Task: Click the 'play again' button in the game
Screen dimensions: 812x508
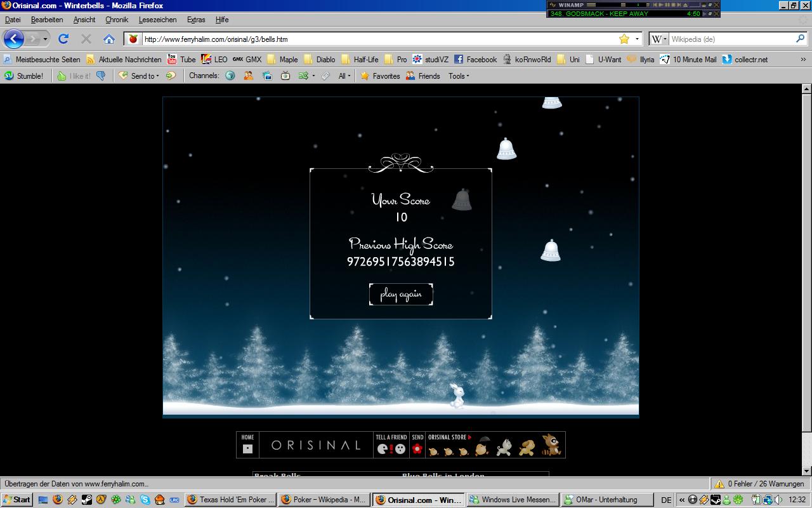Action: [400, 294]
